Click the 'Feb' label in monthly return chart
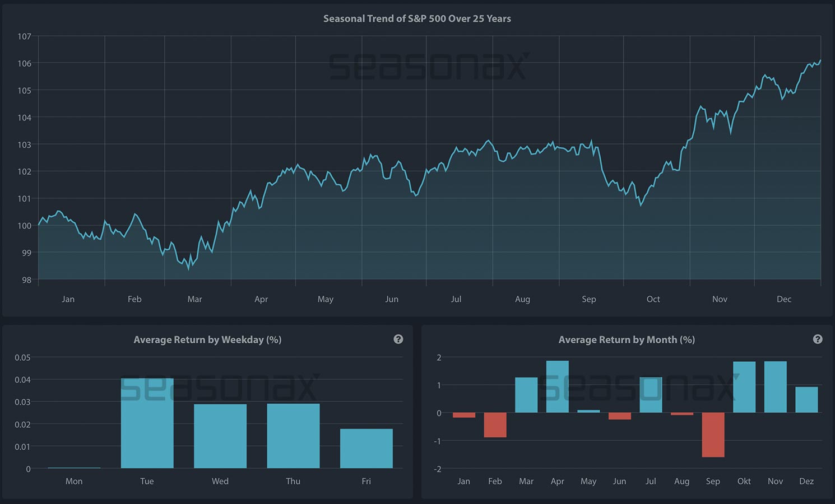The image size is (835, 504). 495,481
